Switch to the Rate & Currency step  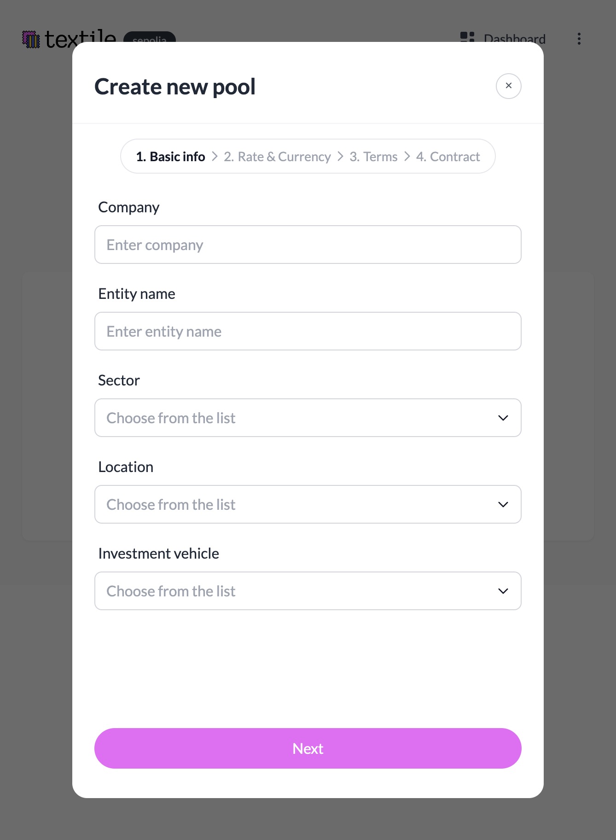pos(277,157)
